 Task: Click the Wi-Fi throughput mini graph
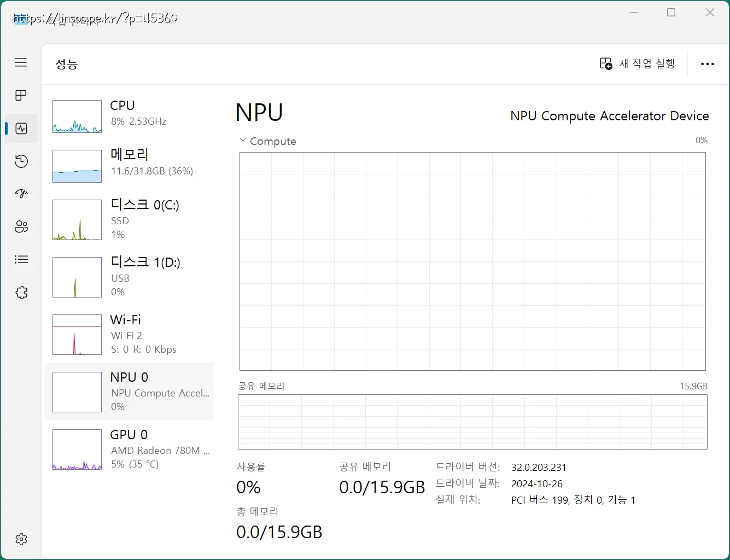click(77, 335)
